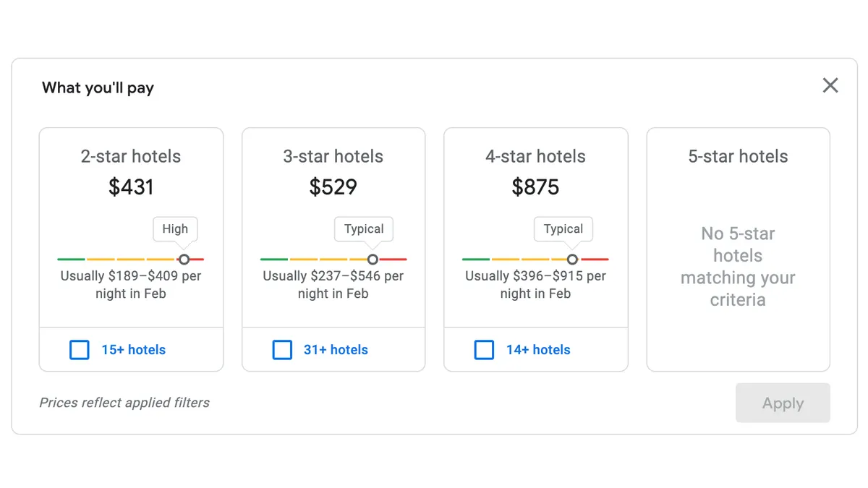Viewport: 868px width, 488px height.
Task: Click the 3-star price indicator circle
Action: point(373,259)
